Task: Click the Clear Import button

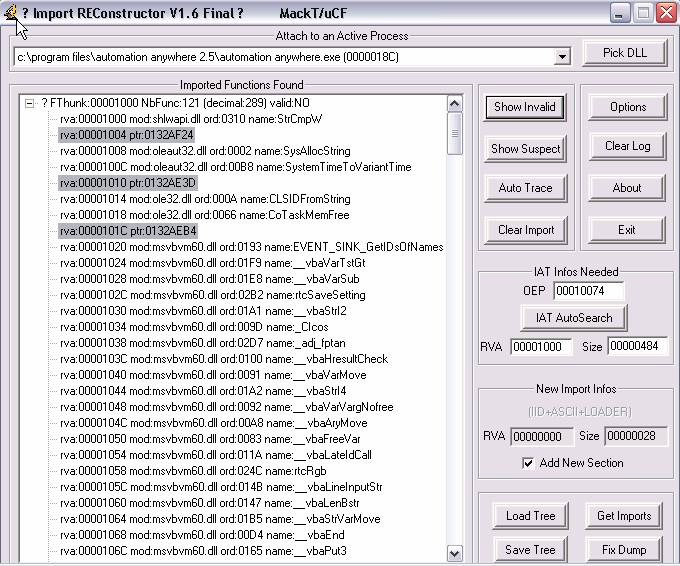Action: tap(526, 230)
